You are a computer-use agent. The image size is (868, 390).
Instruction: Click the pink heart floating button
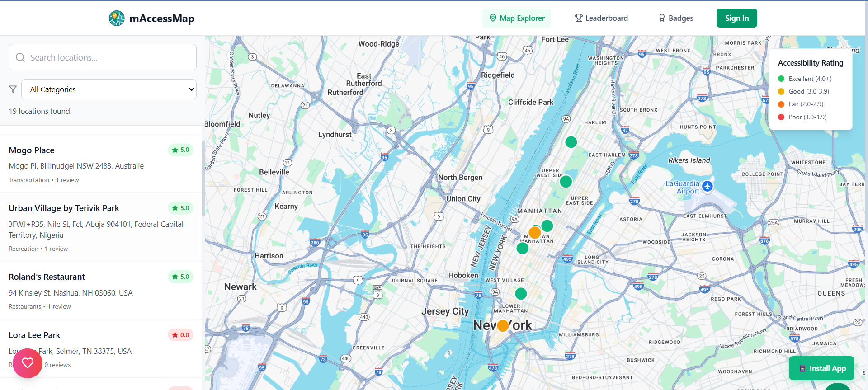28,363
